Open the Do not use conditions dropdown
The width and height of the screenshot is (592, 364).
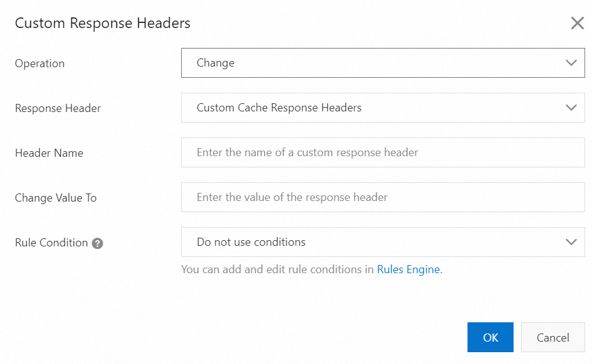tap(374, 242)
